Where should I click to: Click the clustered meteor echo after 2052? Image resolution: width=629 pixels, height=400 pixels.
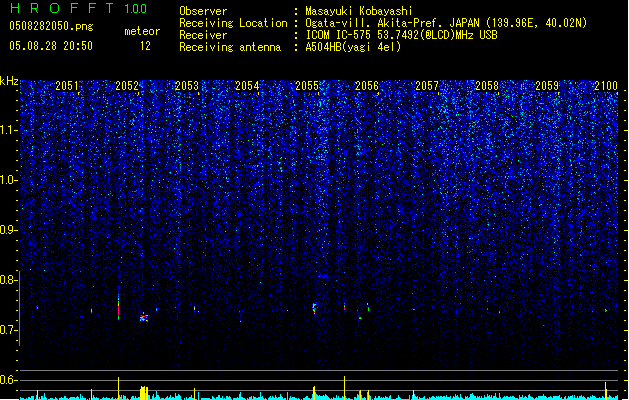[x=144, y=318]
